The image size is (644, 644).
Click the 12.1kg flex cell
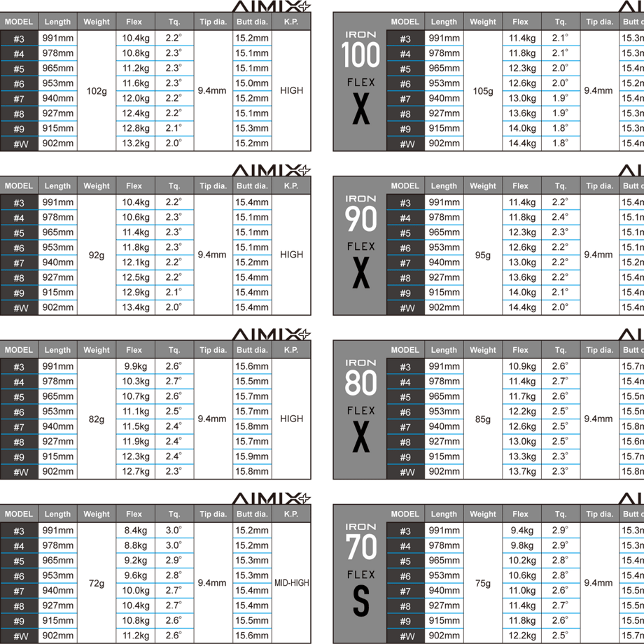pos(136,262)
